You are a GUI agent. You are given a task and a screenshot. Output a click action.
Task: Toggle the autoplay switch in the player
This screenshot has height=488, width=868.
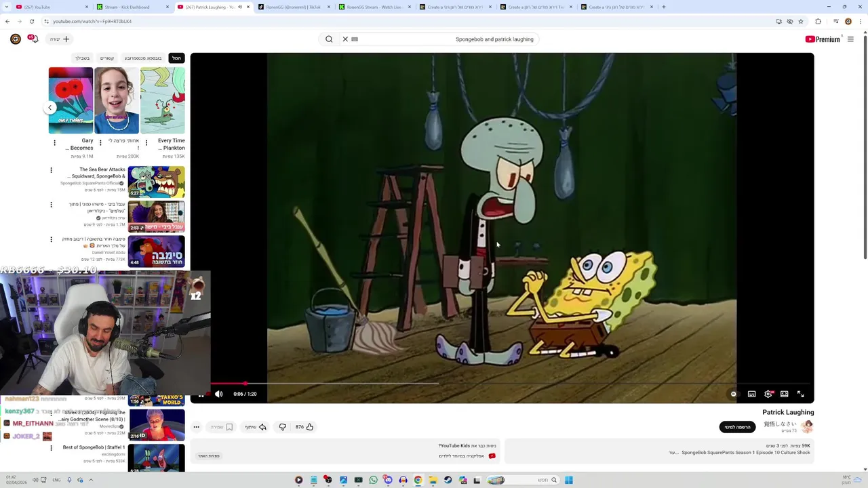[733, 394]
